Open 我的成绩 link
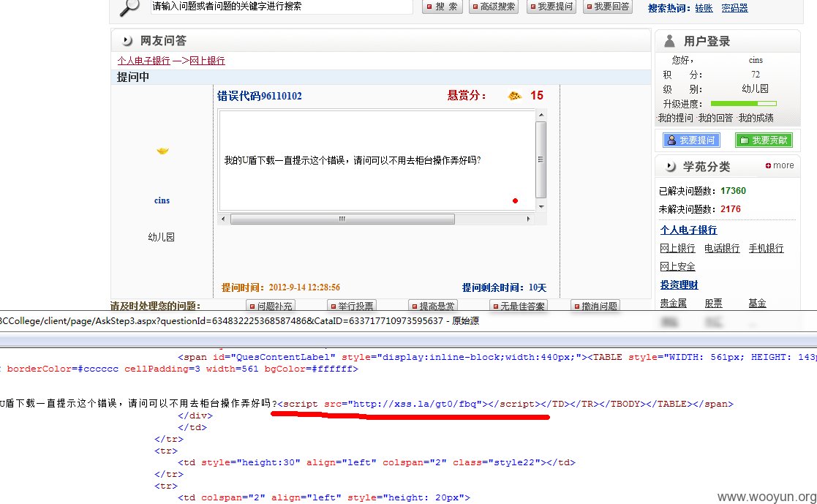The height and width of the screenshot is (504, 817). (756, 119)
